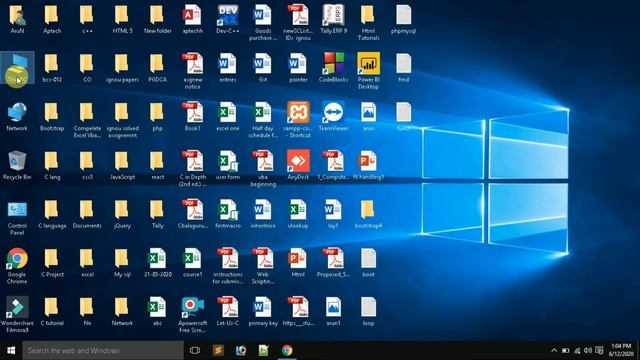This screenshot has width=640, height=360.
Task: Select the xampp-control Shortcut icon
Action: click(298, 120)
